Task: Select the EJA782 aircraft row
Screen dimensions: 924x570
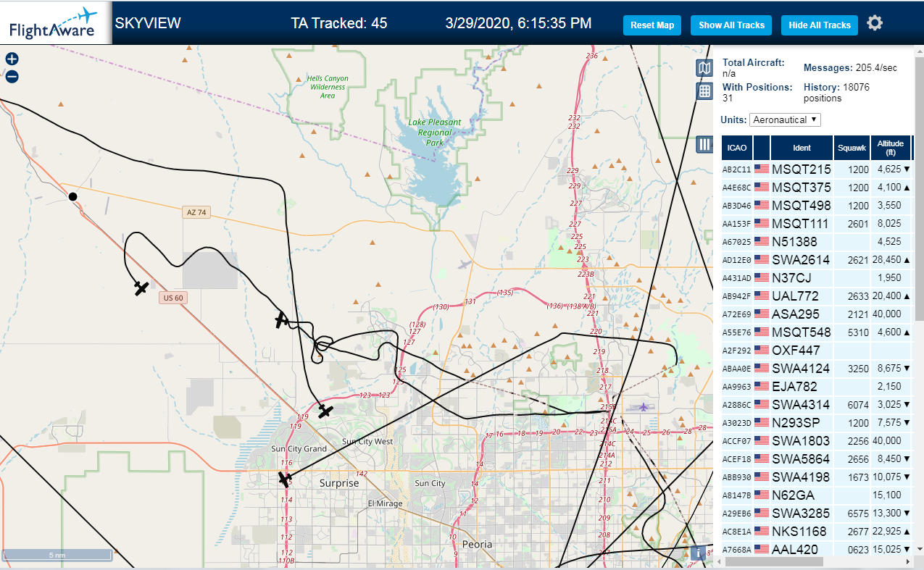Action: pyautogui.click(x=817, y=386)
